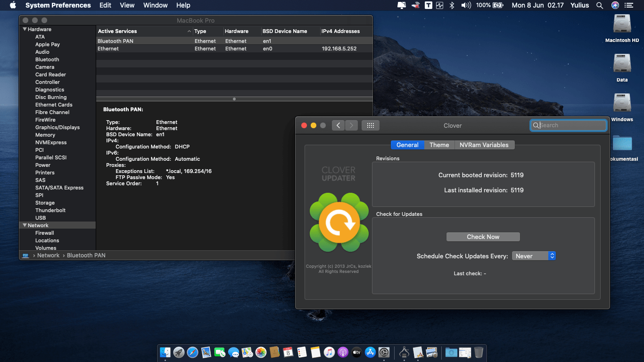Select Locations under Network
Image resolution: width=644 pixels, height=362 pixels.
(x=47, y=240)
